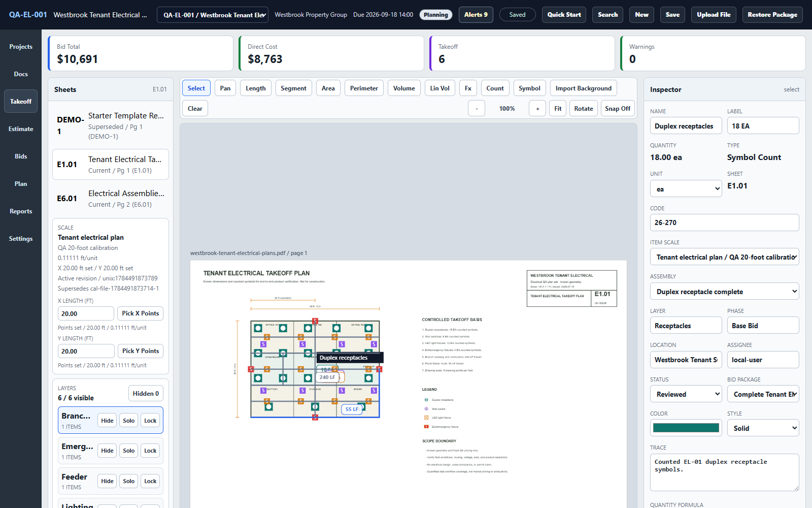
Task: Rotate the sheet
Action: pos(584,109)
